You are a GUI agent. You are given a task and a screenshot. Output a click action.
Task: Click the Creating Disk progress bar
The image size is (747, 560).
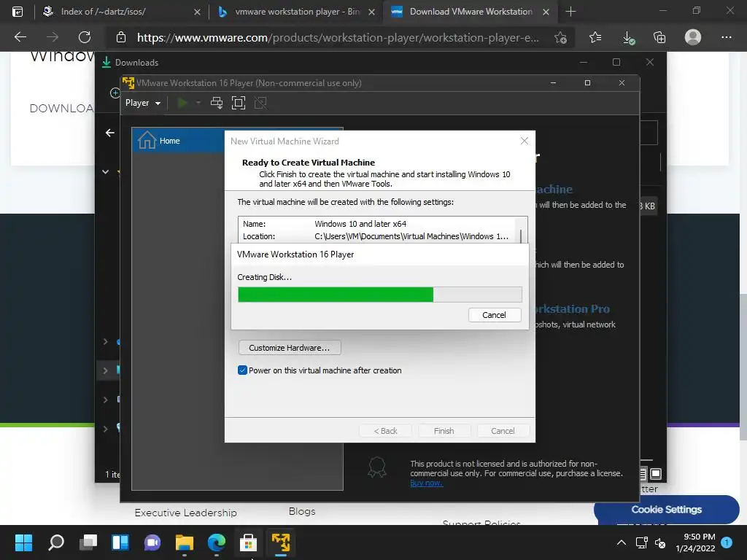pos(379,295)
